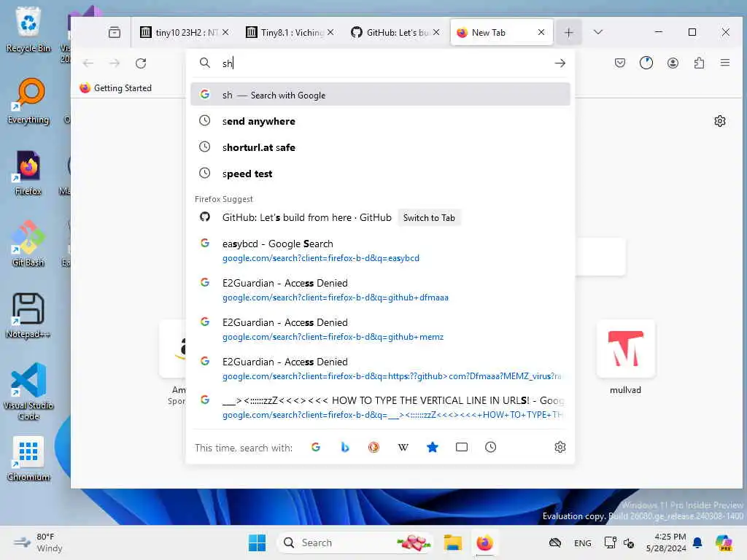Open HOW TO TYPE THE VERTICAL LINE result
747x560 pixels.
[380, 407]
